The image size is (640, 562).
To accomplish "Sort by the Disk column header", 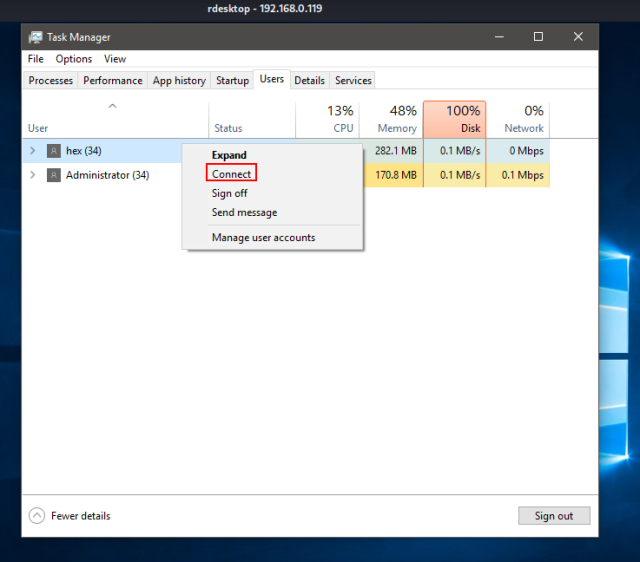I will click(455, 119).
